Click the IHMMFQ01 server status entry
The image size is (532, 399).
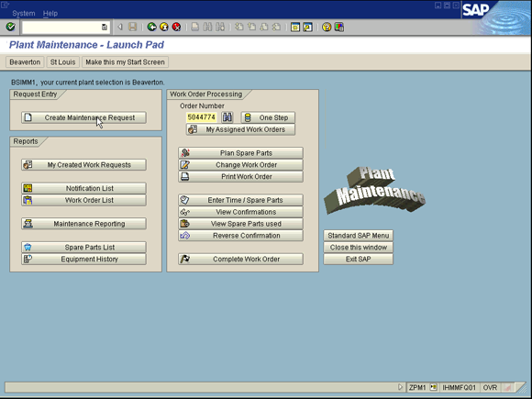pos(459,387)
